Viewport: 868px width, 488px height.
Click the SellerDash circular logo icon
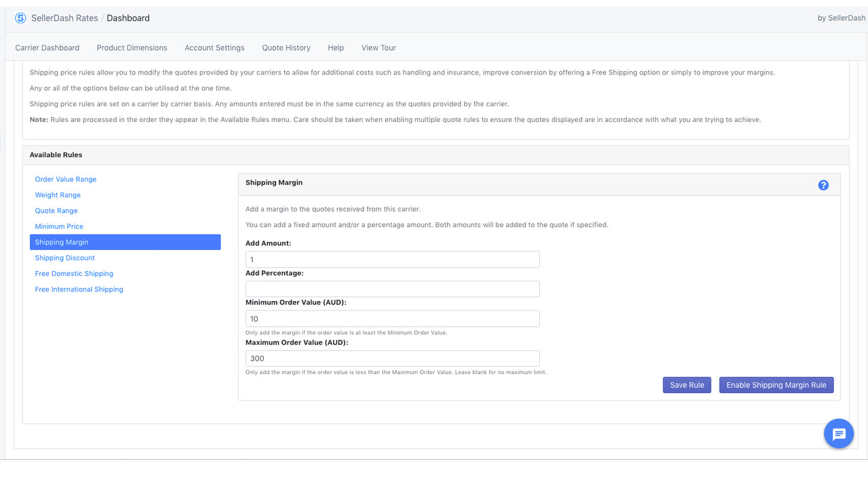(x=20, y=18)
